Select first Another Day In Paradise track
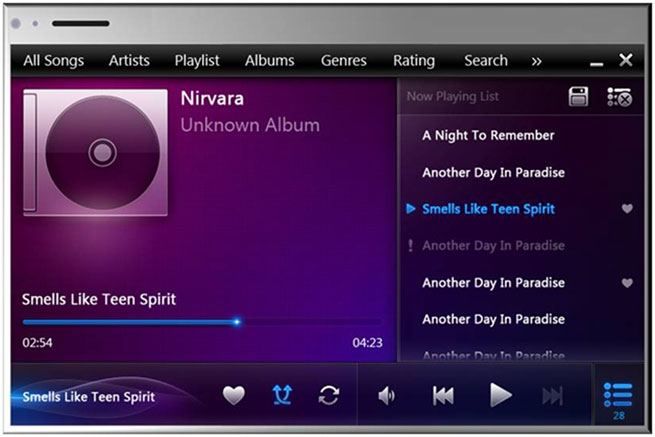The height and width of the screenshot is (437, 655). 493,173
